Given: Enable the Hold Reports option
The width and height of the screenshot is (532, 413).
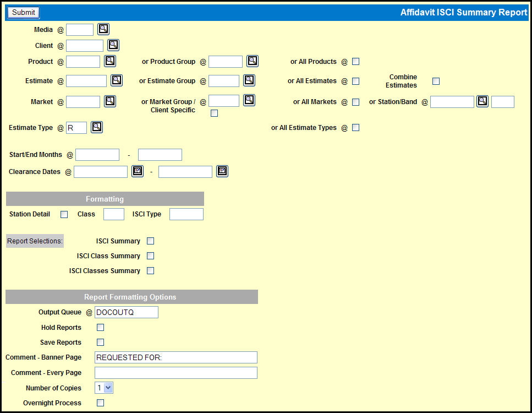Looking at the screenshot, I should (x=100, y=328).
